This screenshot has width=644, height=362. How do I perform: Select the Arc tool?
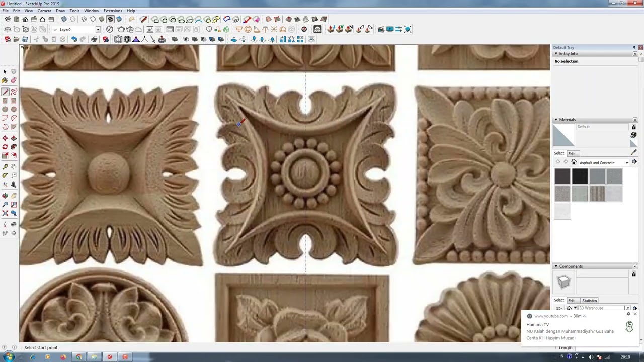click(x=5, y=118)
